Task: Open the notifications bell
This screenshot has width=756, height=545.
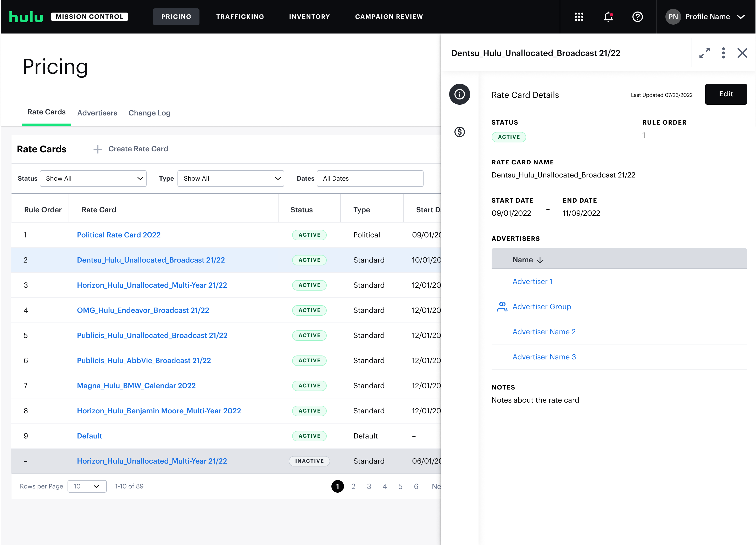Action: click(x=608, y=17)
